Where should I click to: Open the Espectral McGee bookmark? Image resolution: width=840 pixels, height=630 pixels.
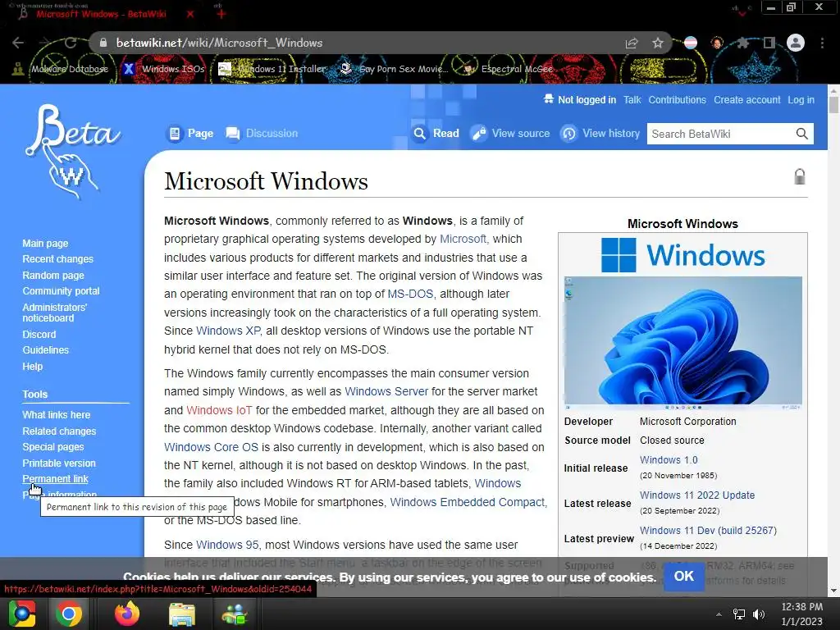click(509, 69)
